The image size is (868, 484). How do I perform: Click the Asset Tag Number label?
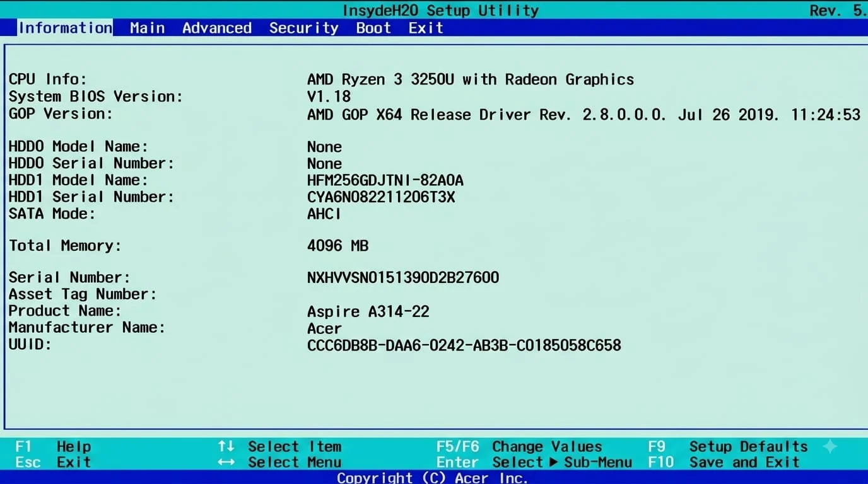click(x=83, y=294)
